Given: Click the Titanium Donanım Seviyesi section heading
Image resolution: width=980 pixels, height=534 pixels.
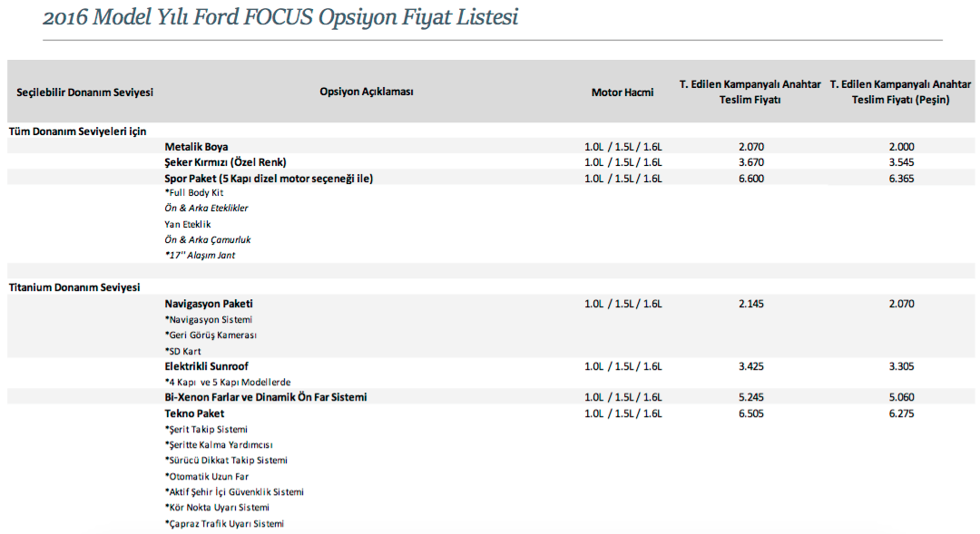Looking at the screenshot, I should [74, 287].
